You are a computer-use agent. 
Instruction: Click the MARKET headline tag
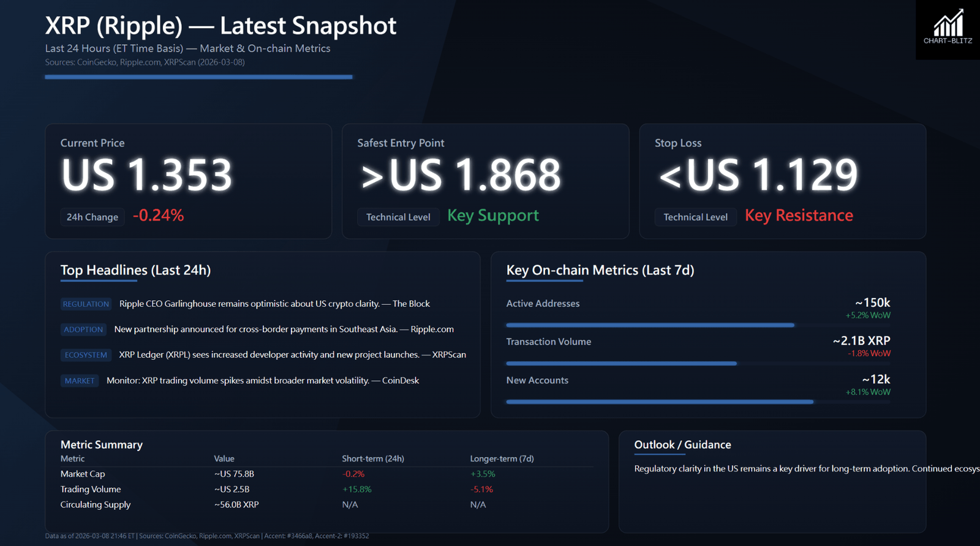click(x=80, y=381)
